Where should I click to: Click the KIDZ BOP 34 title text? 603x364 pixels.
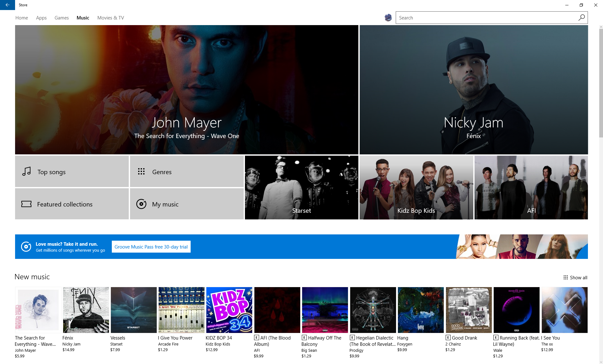219,338
